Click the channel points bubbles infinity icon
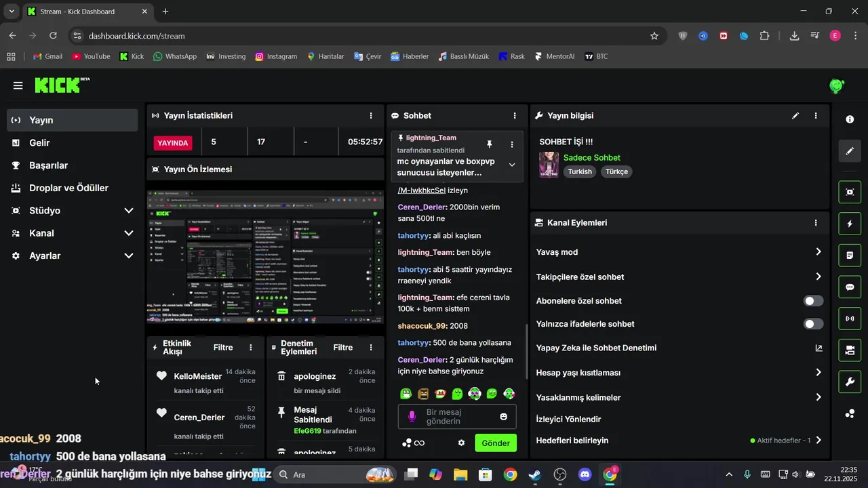The width and height of the screenshot is (868, 488). 413,443
